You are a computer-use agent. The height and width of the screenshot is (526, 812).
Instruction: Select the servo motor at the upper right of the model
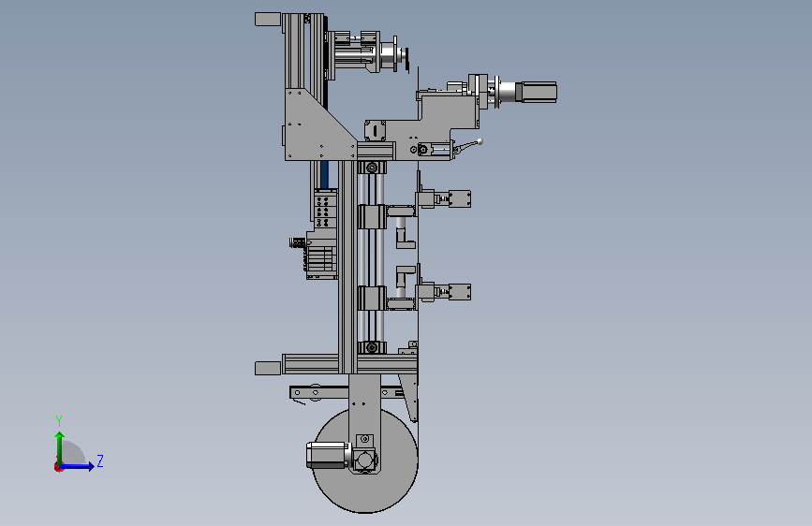tap(536, 92)
